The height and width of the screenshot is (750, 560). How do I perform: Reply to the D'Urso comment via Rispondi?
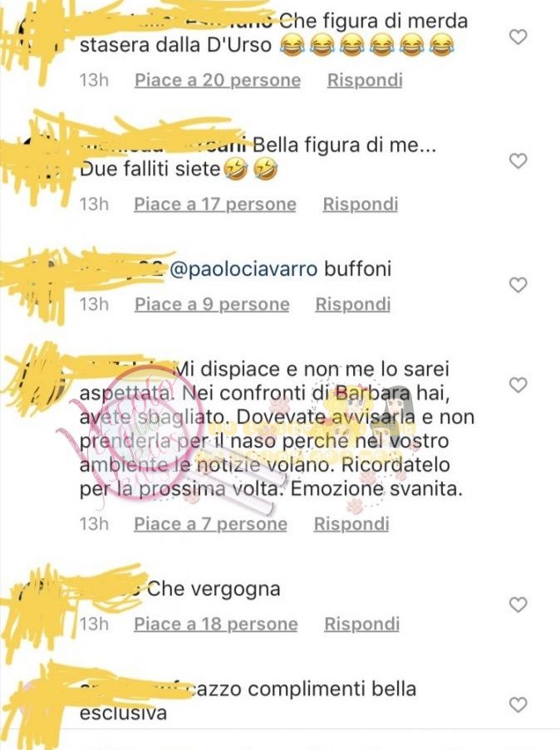coord(365,81)
